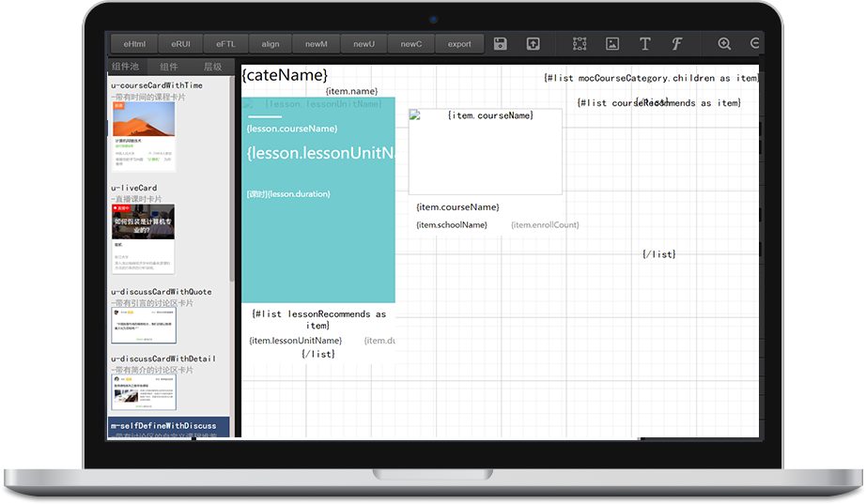Click the newM button
The height and width of the screenshot is (504, 866).
click(317, 44)
